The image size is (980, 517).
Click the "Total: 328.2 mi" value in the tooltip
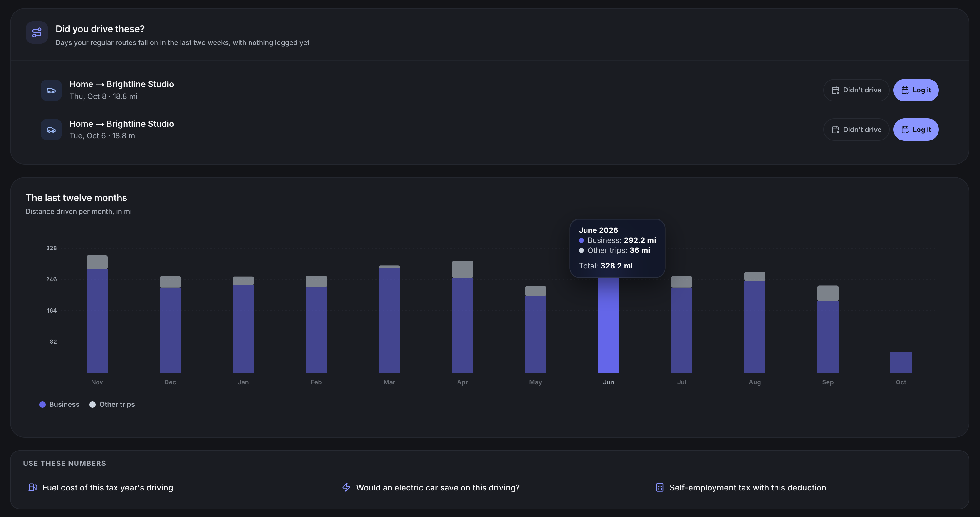point(606,266)
